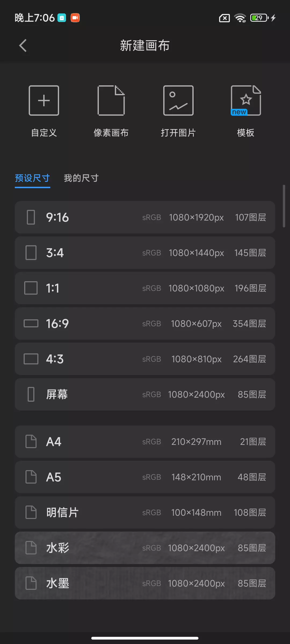
Task: Click the vertical scrollbar handle
Action: click(x=284, y=206)
